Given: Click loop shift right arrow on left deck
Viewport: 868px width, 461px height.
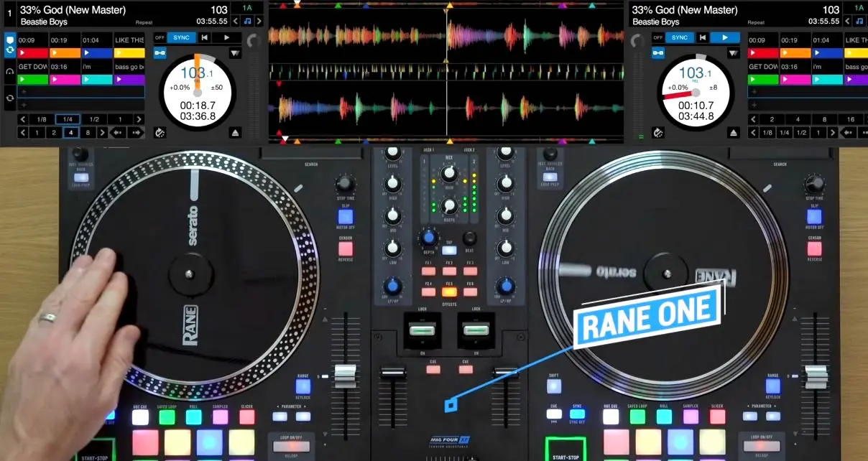Looking at the screenshot, I should [137, 133].
